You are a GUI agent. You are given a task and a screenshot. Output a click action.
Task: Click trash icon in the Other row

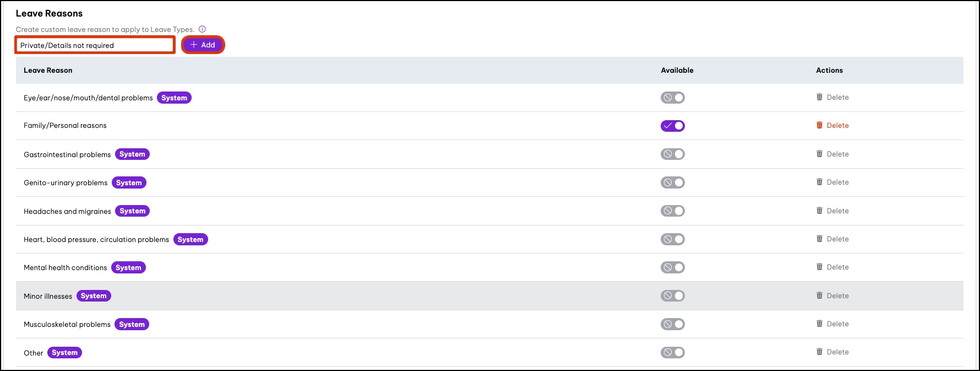(819, 352)
